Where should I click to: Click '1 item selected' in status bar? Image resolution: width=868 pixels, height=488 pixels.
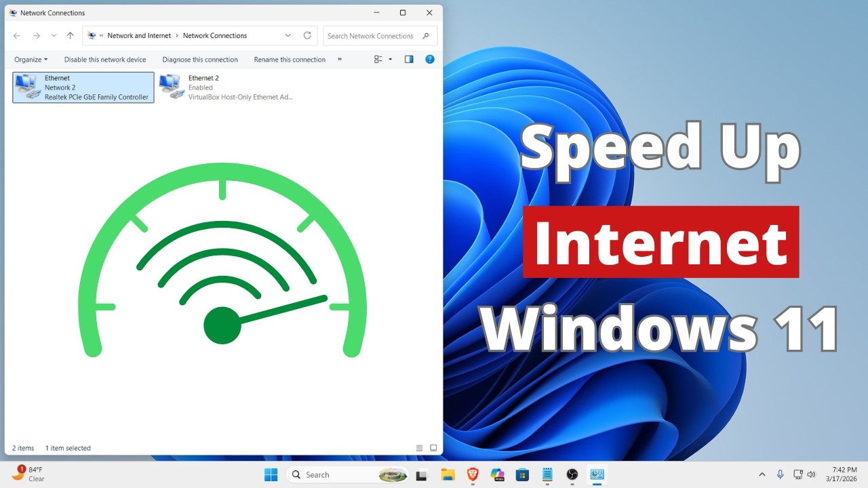68,448
